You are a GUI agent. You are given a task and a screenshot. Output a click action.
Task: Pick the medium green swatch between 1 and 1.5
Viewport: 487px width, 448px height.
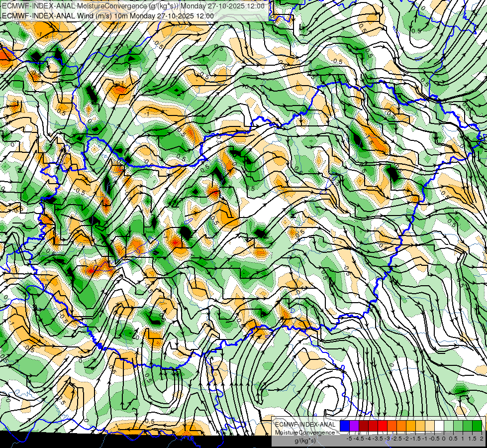click(x=467, y=426)
